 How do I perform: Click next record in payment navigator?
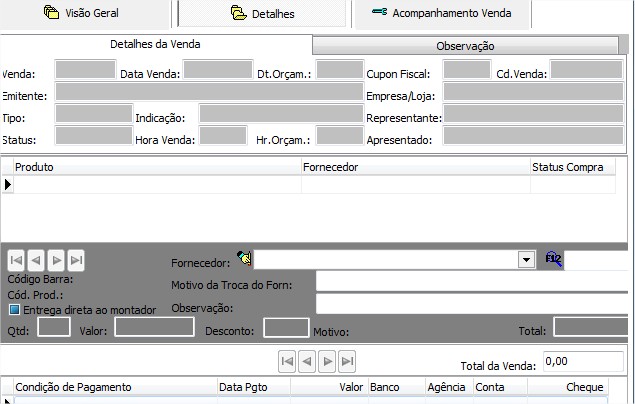[x=327, y=361]
